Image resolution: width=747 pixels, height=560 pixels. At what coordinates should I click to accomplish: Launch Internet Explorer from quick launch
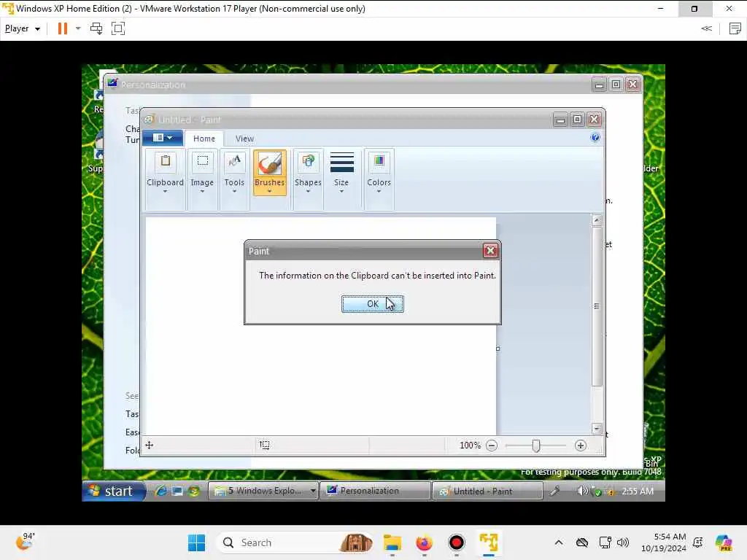(x=161, y=491)
